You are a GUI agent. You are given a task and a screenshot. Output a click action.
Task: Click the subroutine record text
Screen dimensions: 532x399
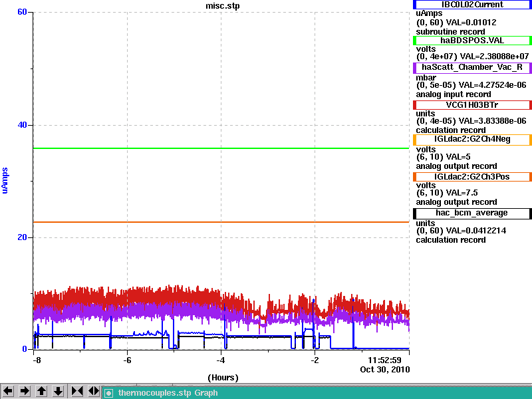pos(451,32)
